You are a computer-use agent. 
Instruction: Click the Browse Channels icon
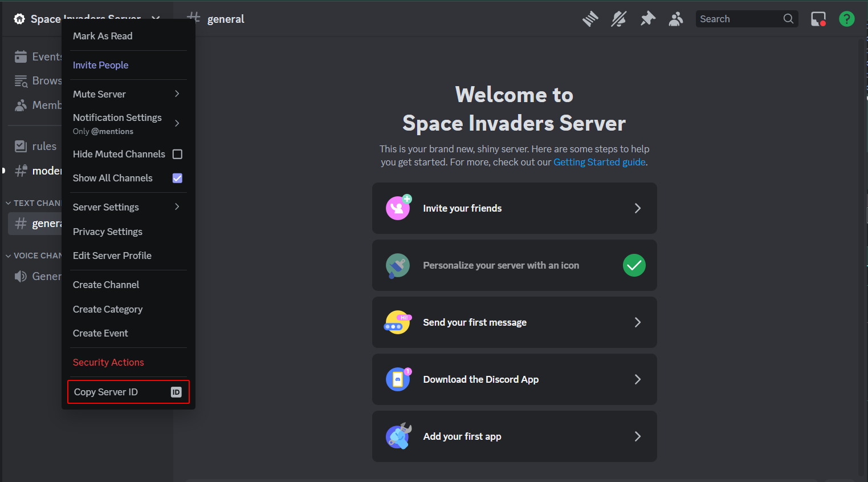coord(21,81)
